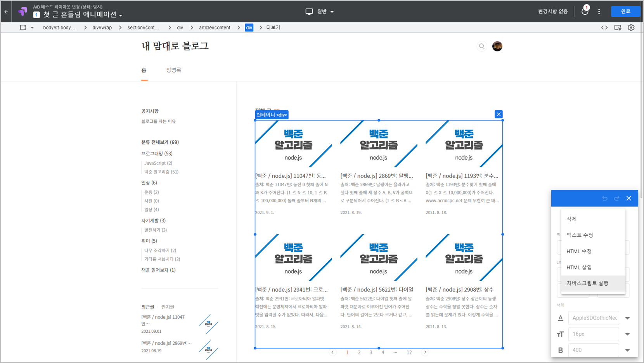Viewport: 644px width, 363px height.
Task: Close the editor panel with X
Action: click(x=629, y=198)
